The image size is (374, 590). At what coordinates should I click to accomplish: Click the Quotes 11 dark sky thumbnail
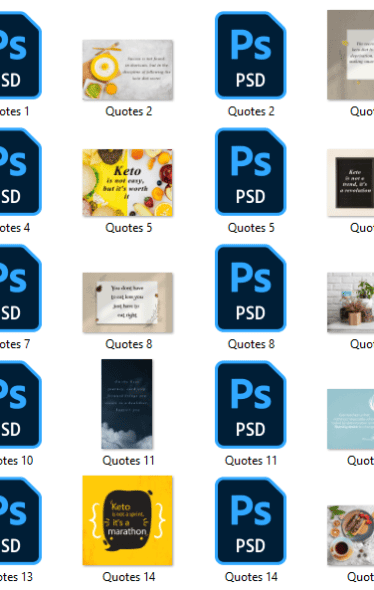[127, 404]
